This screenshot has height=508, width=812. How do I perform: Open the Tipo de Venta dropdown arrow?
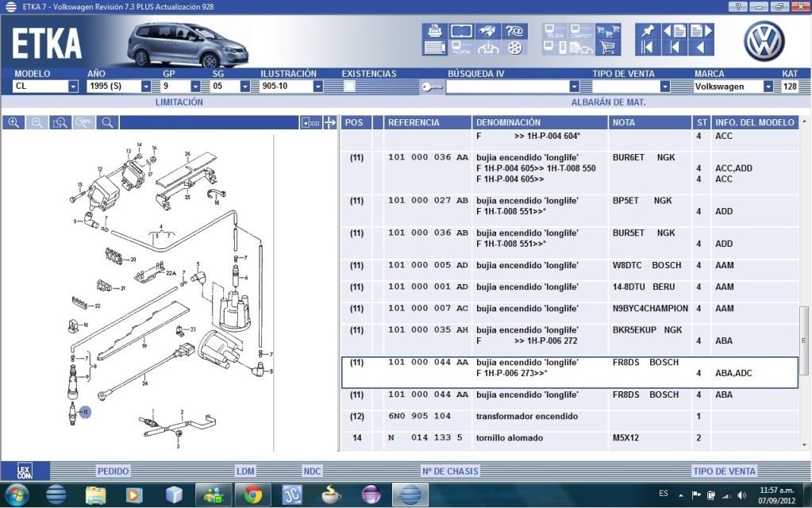(665, 87)
